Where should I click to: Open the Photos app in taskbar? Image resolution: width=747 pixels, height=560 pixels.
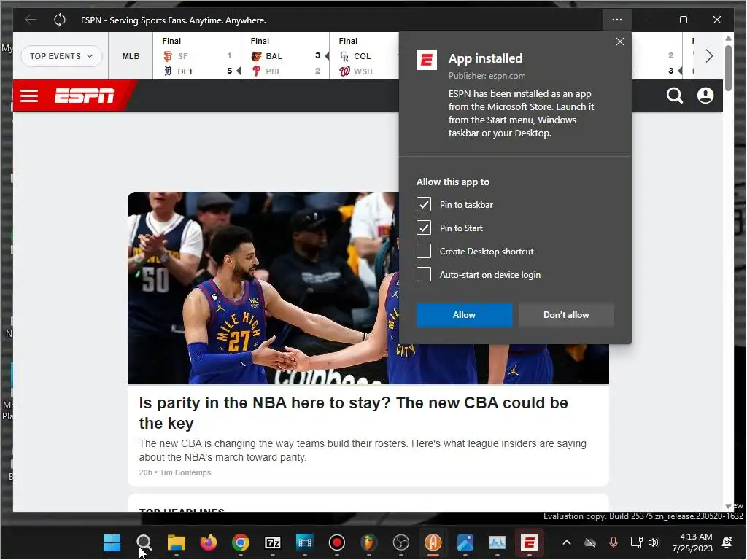pos(465,542)
